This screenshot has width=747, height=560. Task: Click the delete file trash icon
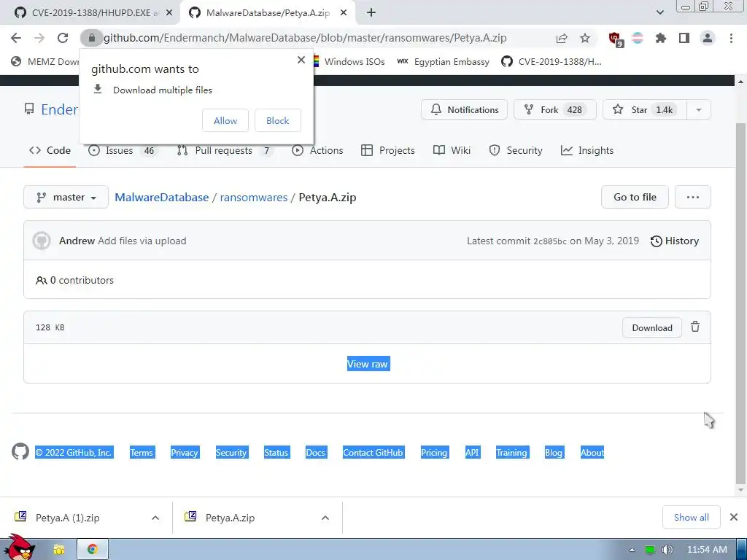tap(695, 327)
